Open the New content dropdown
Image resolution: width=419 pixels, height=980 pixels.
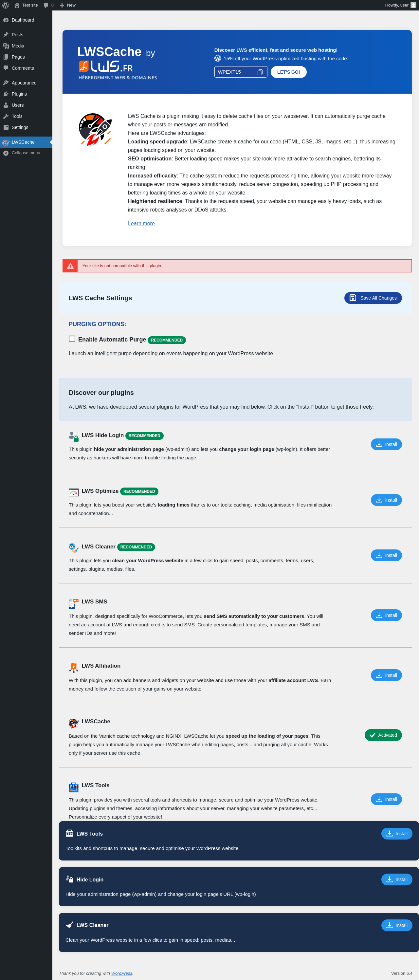coord(68,5)
